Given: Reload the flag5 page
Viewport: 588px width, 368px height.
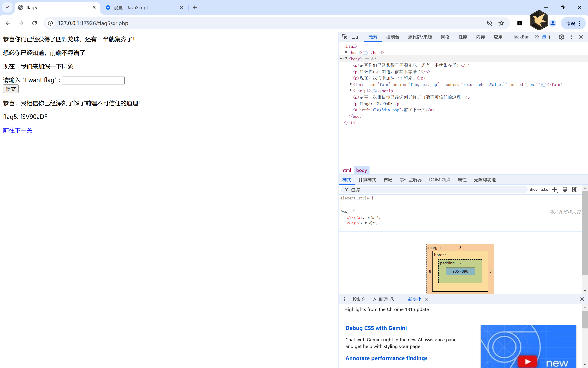Looking at the screenshot, I should point(35,23).
